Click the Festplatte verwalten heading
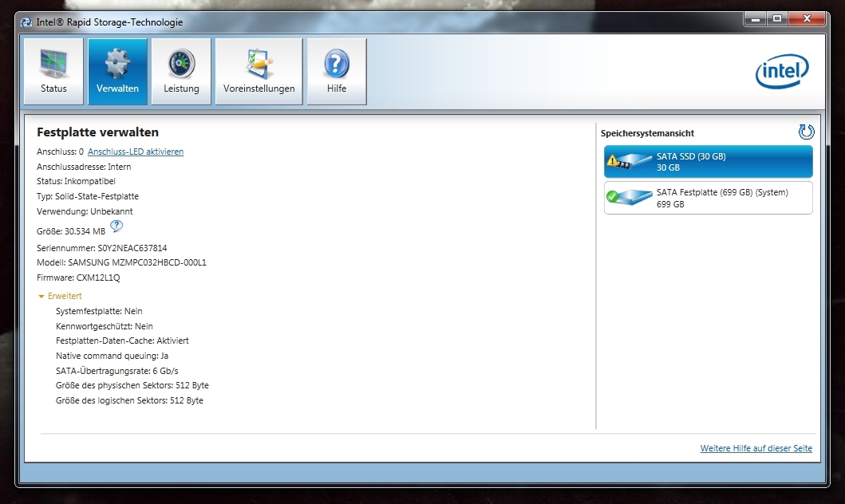The width and height of the screenshot is (845, 504). pos(97,132)
